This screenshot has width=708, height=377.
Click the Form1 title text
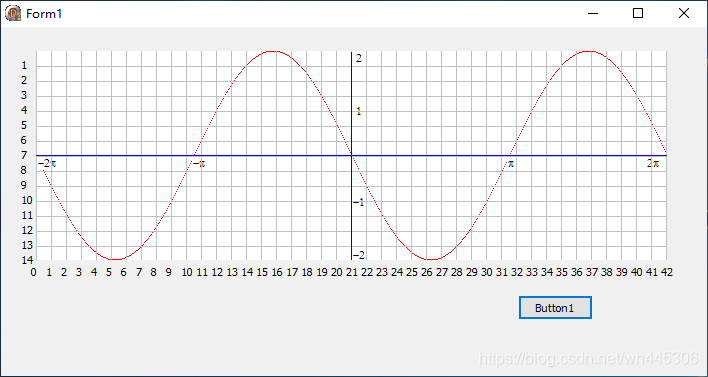pyautogui.click(x=44, y=14)
